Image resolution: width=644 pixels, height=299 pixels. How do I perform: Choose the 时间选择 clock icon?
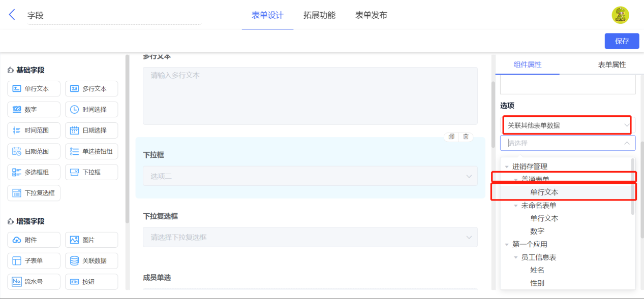point(74,110)
